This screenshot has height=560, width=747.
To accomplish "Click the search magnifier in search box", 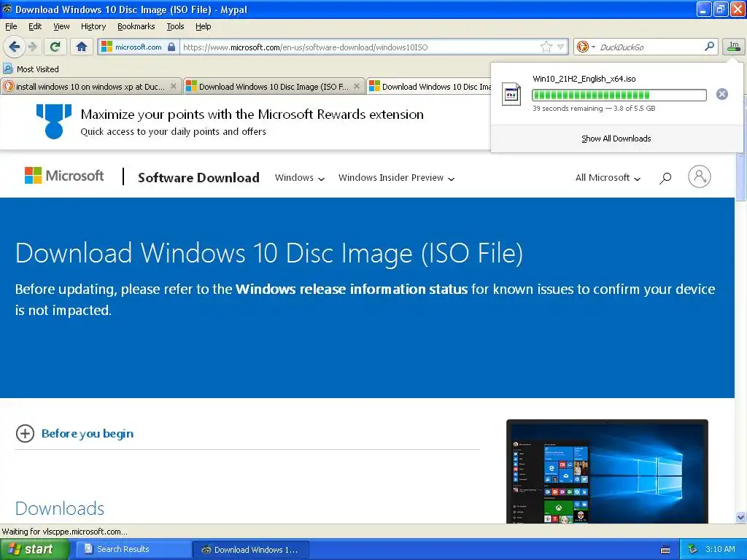I will click(x=709, y=46).
